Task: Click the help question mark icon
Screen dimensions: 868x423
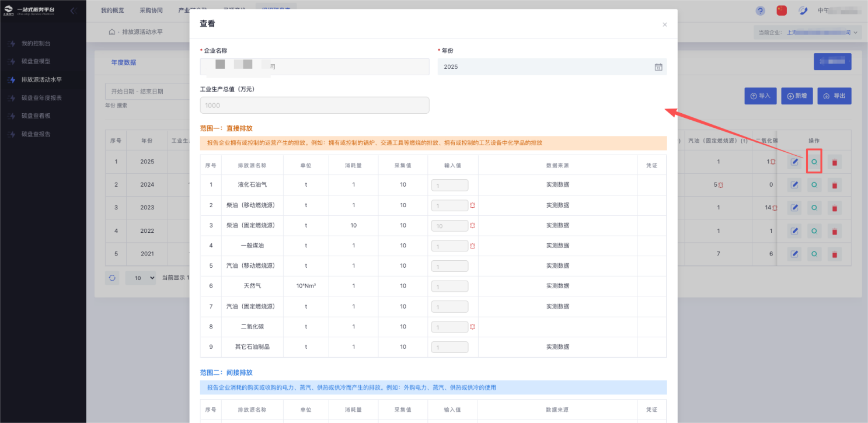Action: coord(760,11)
